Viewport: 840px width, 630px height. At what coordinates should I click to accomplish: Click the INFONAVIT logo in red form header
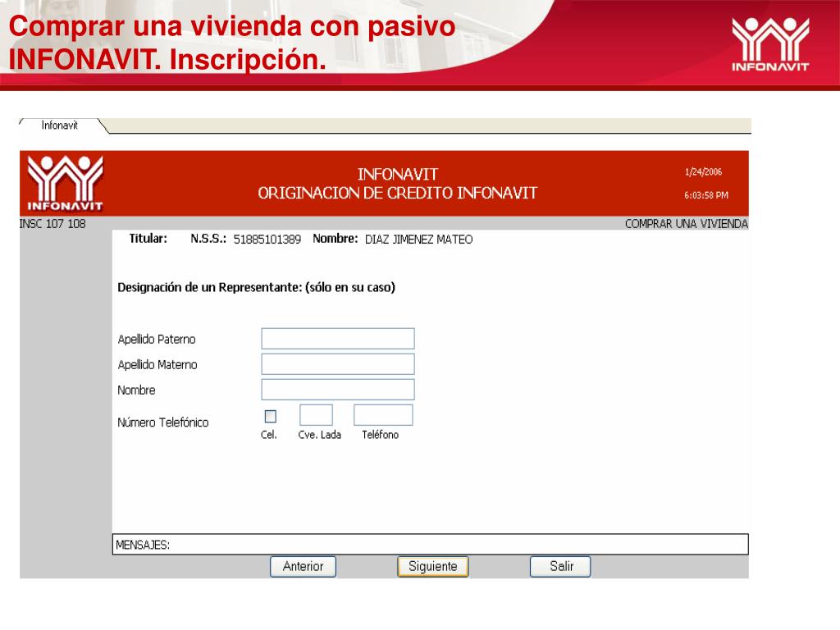click(65, 183)
